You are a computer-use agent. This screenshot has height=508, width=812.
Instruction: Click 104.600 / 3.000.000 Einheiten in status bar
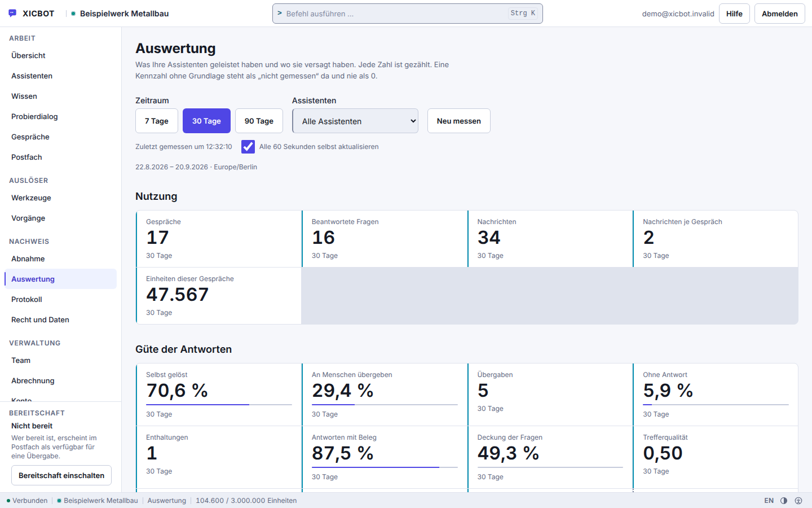point(246,501)
